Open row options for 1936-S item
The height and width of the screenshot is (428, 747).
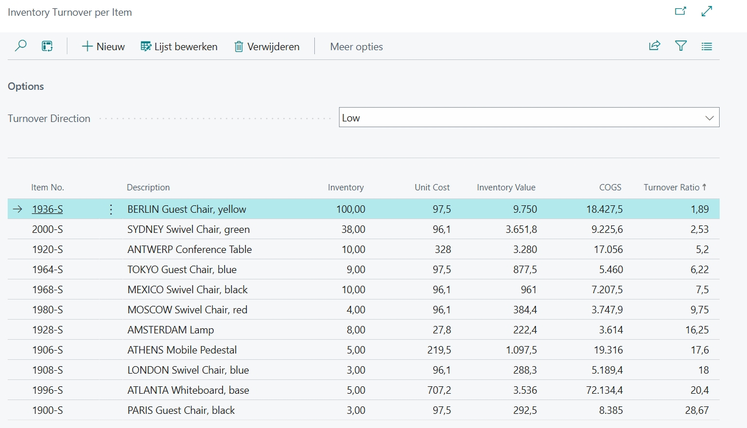[x=111, y=210]
